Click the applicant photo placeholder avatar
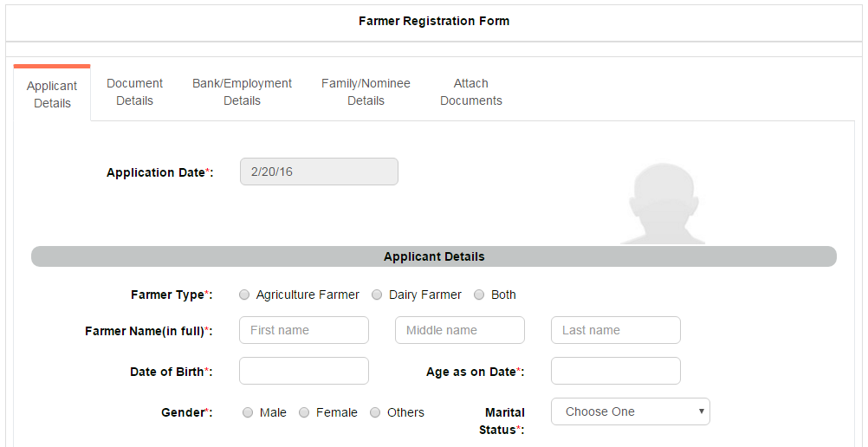868x447 pixels. [x=664, y=204]
